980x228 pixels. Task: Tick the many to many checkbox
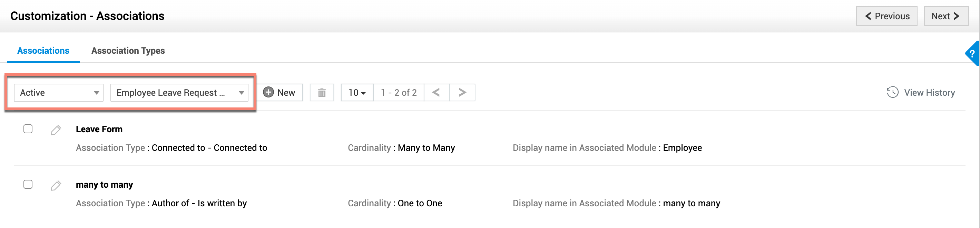28,185
